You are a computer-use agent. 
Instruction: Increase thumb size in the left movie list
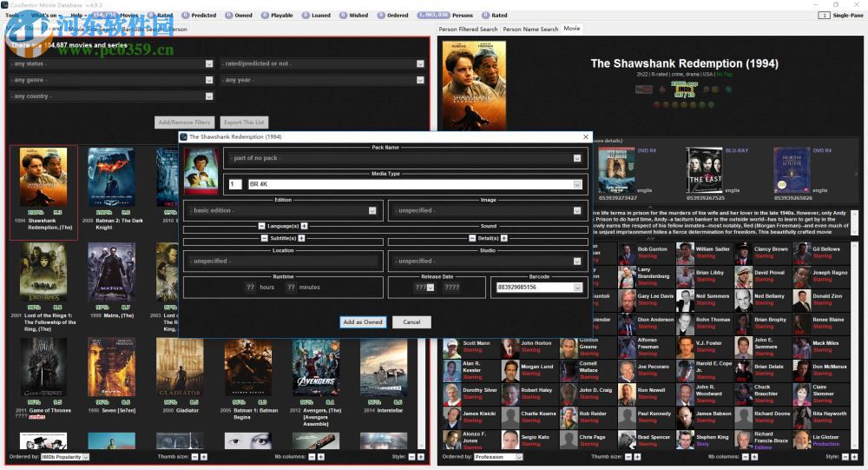(x=204, y=457)
